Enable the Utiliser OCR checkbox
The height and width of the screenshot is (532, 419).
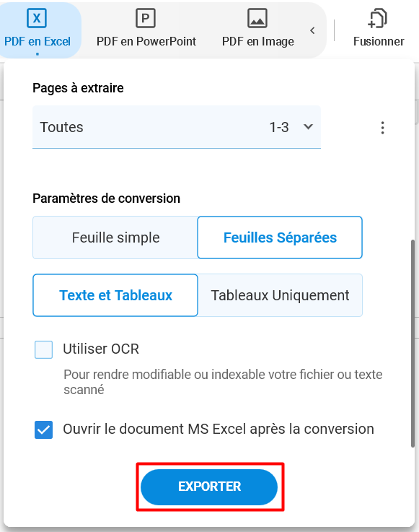(44, 349)
